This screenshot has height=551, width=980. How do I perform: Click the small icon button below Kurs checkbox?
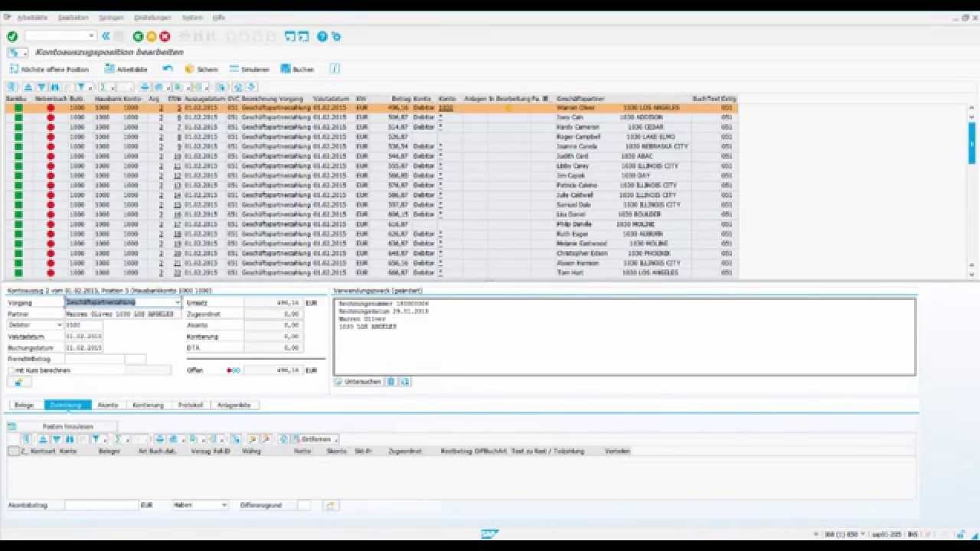pyautogui.click(x=18, y=382)
